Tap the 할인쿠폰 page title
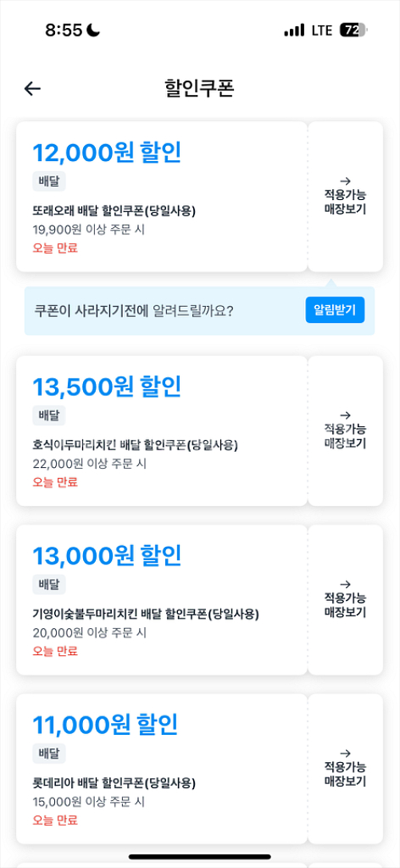Viewport: 400px width, 868px height. tap(200, 88)
